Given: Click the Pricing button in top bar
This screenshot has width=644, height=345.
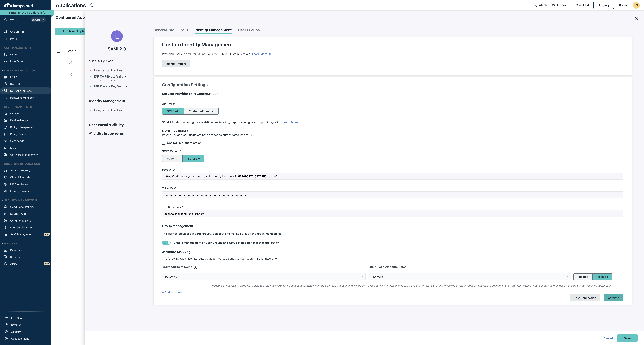Looking at the screenshot, I should coord(604,5).
